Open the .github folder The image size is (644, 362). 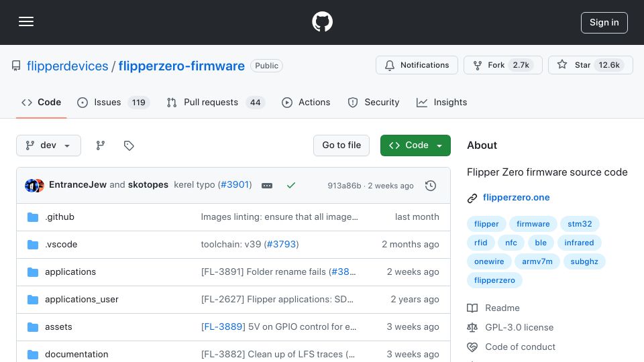tap(60, 217)
